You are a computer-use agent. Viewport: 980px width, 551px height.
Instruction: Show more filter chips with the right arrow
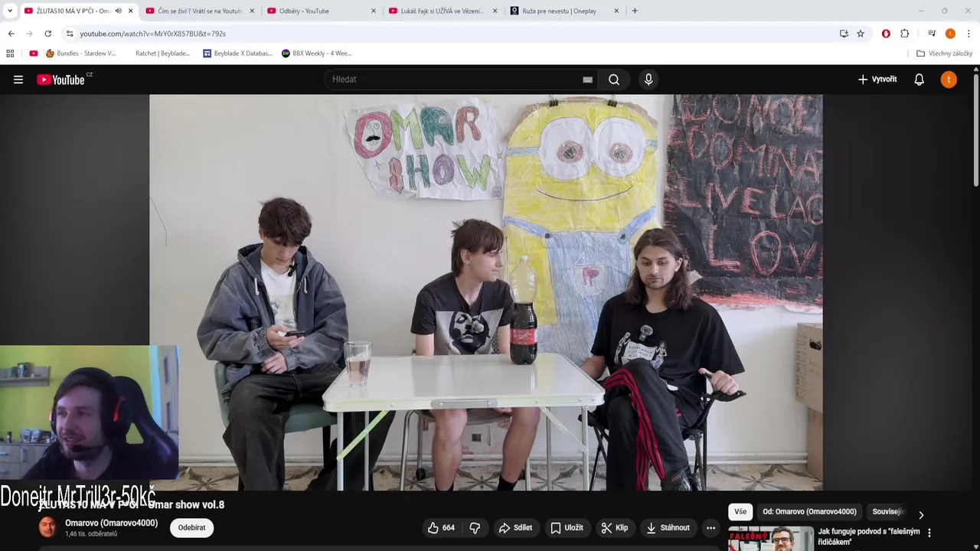[921, 515]
